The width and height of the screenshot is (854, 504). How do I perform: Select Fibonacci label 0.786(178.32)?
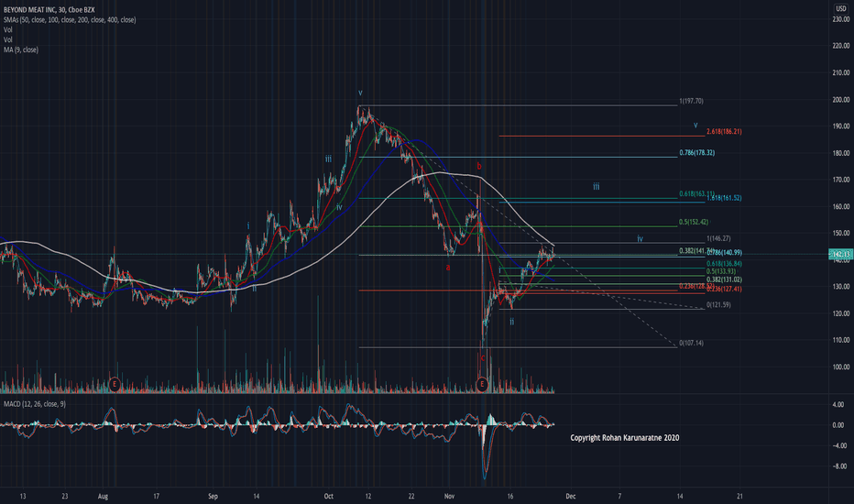coord(696,152)
